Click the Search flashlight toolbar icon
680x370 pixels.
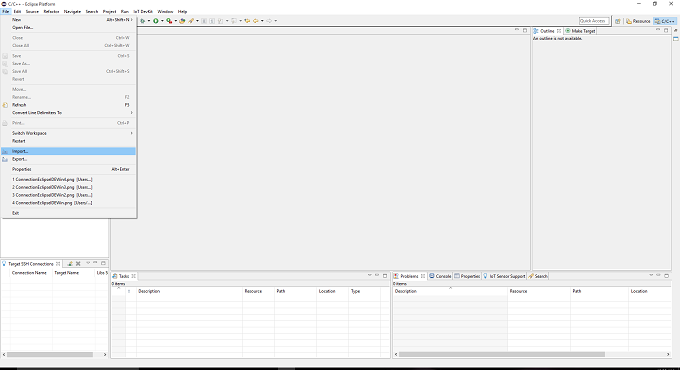tap(191, 21)
